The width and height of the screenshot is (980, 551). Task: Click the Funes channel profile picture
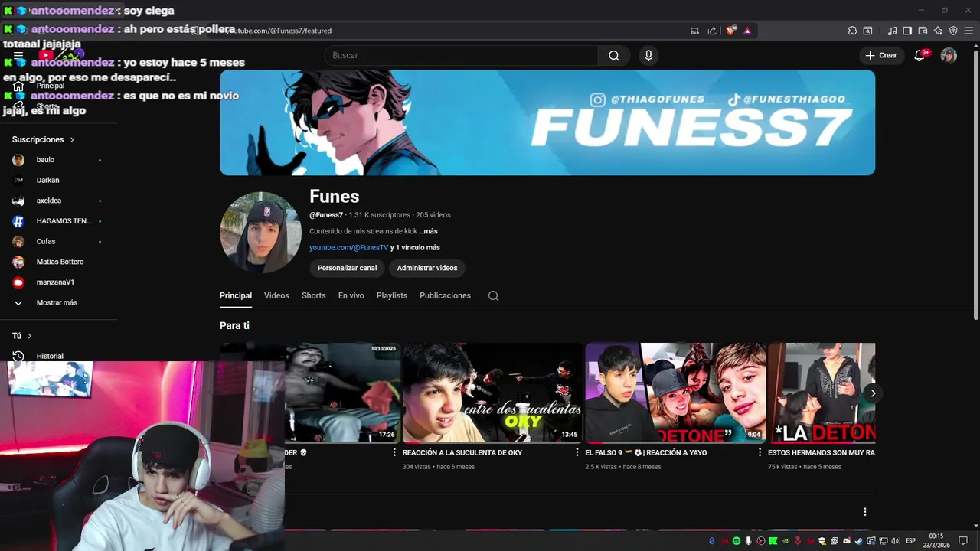tap(260, 233)
